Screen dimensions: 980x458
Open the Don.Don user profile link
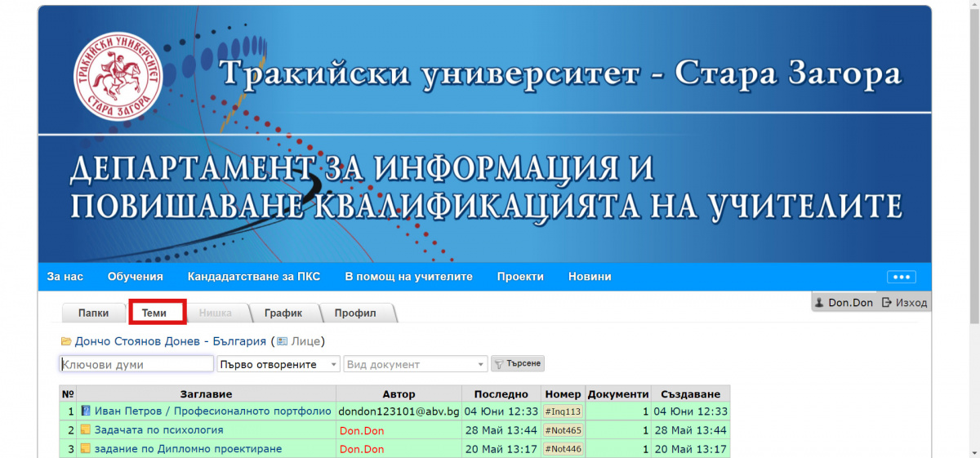tap(850, 302)
